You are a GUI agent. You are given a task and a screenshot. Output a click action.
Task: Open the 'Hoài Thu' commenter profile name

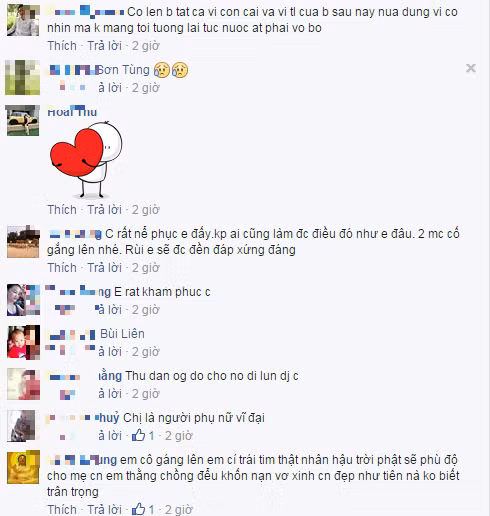[72, 112]
